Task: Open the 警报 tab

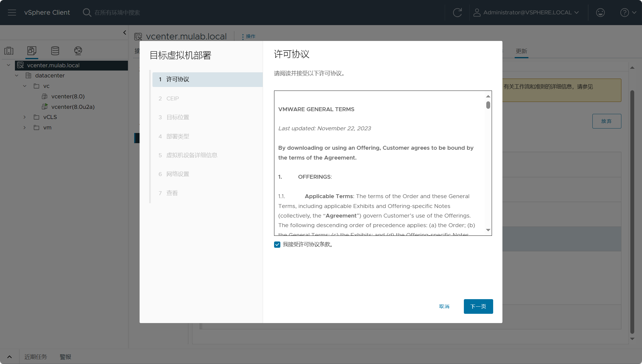Action: 65,357
